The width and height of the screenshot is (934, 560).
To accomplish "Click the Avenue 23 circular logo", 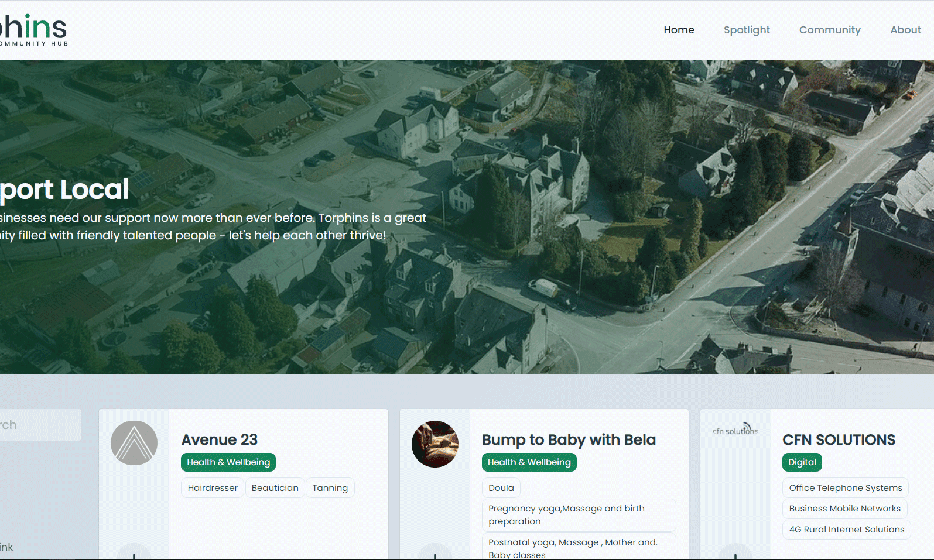I will [x=134, y=443].
